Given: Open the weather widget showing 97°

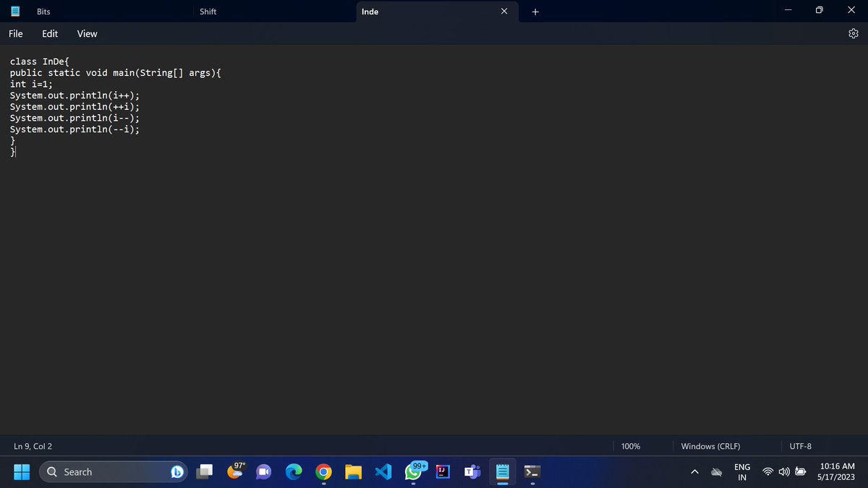Looking at the screenshot, I should pos(237,471).
